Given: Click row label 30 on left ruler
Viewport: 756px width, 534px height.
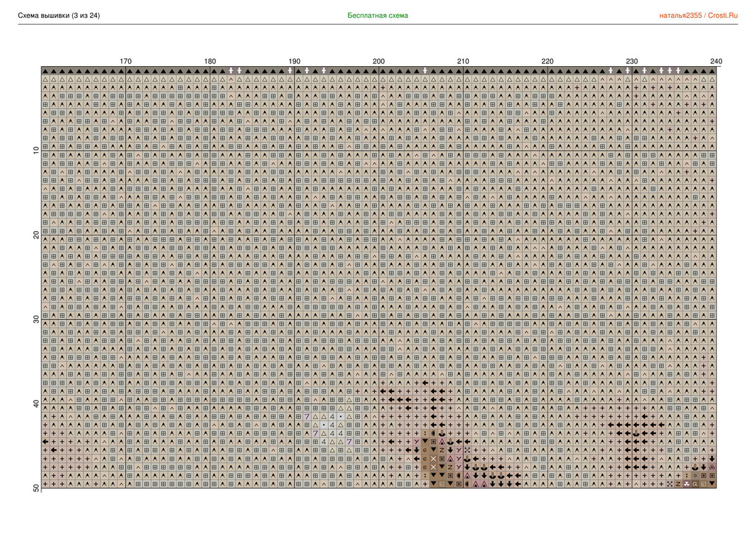Looking at the screenshot, I should pyautogui.click(x=36, y=319).
